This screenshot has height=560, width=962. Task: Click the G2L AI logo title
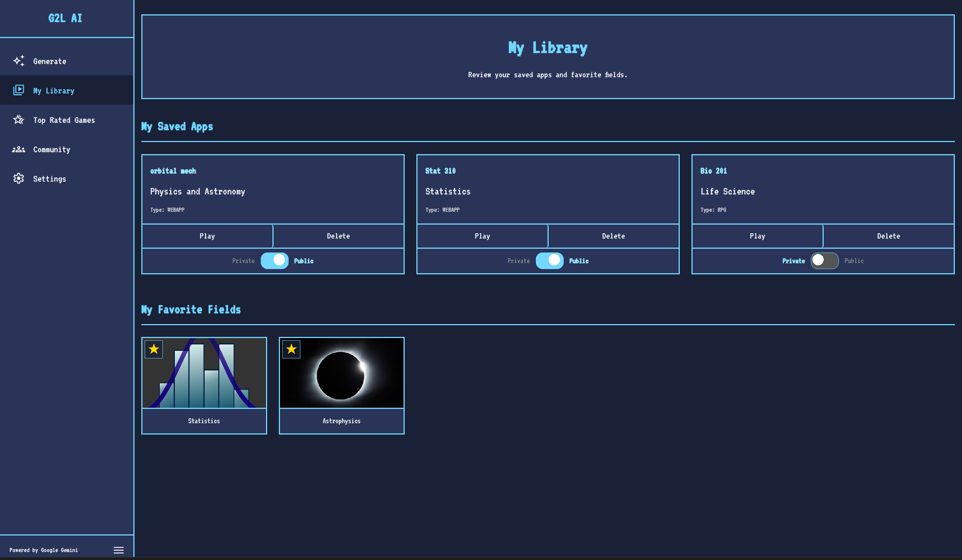pyautogui.click(x=65, y=18)
